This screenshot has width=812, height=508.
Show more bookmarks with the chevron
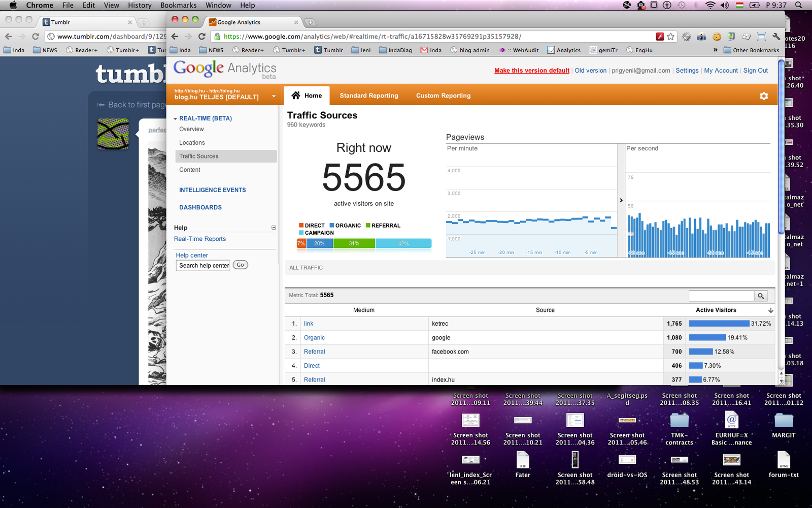coord(715,50)
